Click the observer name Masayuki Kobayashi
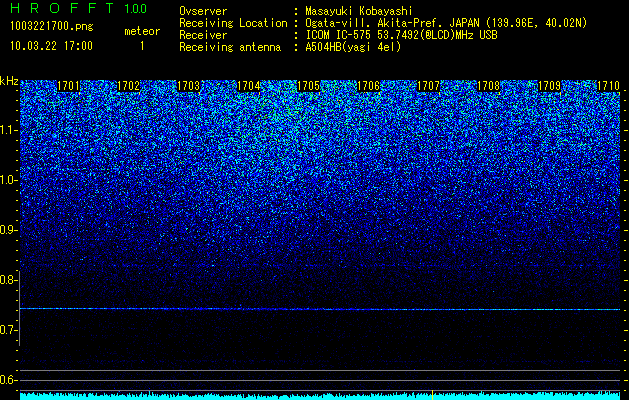Screen dimensions: 629x400 [x=359, y=11]
